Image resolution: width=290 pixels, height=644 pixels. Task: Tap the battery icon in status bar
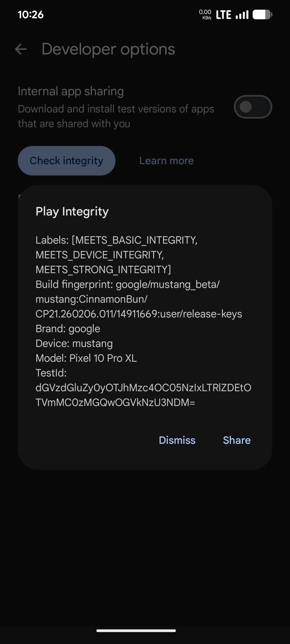point(262,15)
